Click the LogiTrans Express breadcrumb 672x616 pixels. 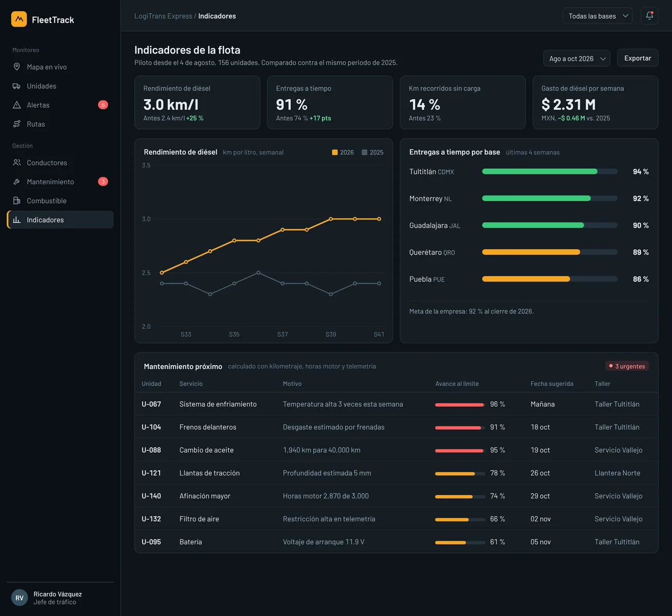pos(163,16)
